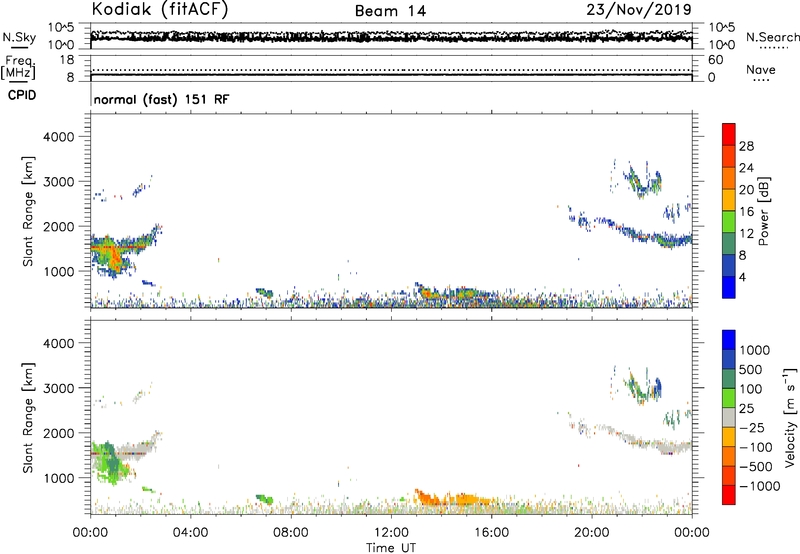Viewport: 800px width, 554px height.
Task: Click the red bottom Velocity colorbar segment
Action: (x=729, y=495)
